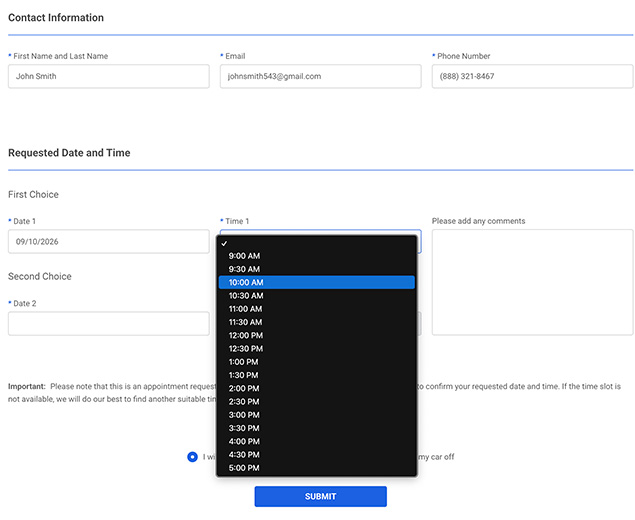The height and width of the screenshot is (520, 635).
Task: Choose 1:00 PM appointment time
Action: (x=317, y=362)
